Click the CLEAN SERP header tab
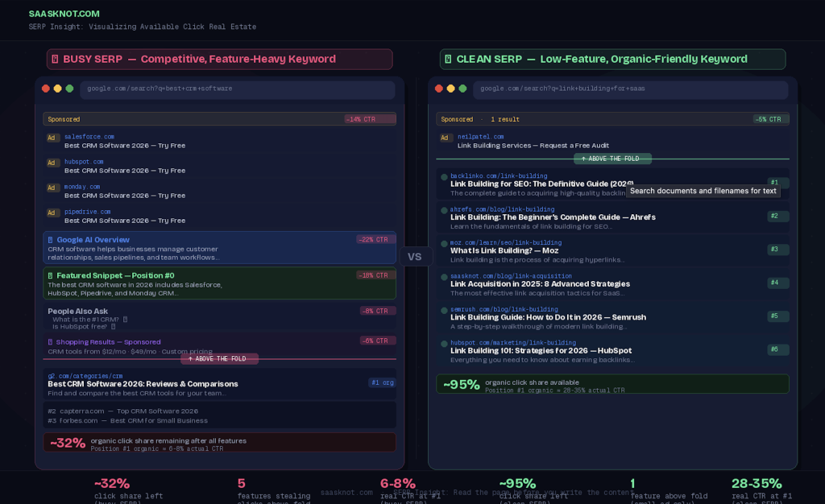 coord(612,59)
